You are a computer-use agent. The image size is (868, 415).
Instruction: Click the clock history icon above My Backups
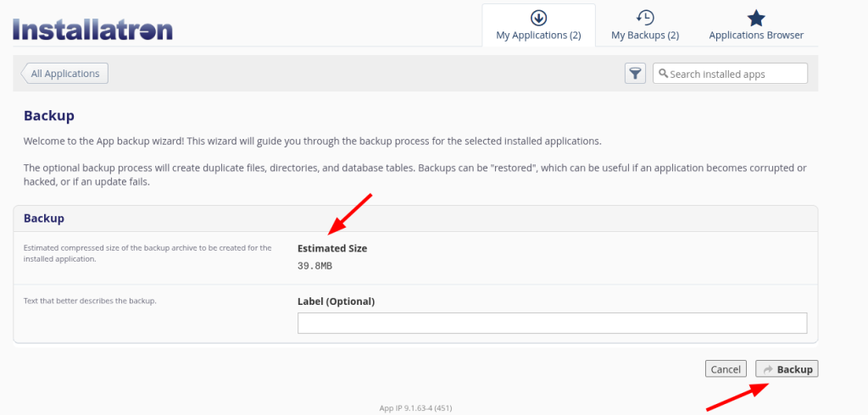(645, 18)
